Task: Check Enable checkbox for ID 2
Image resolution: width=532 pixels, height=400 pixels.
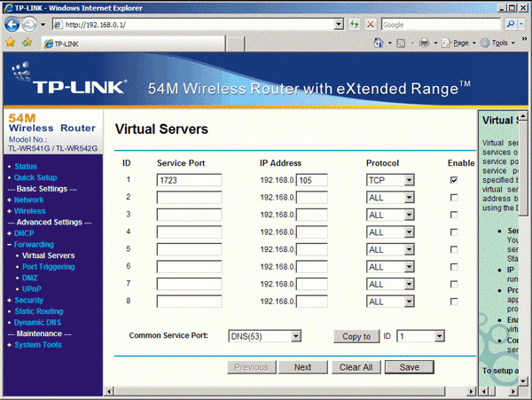Action: [x=454, y=198]
